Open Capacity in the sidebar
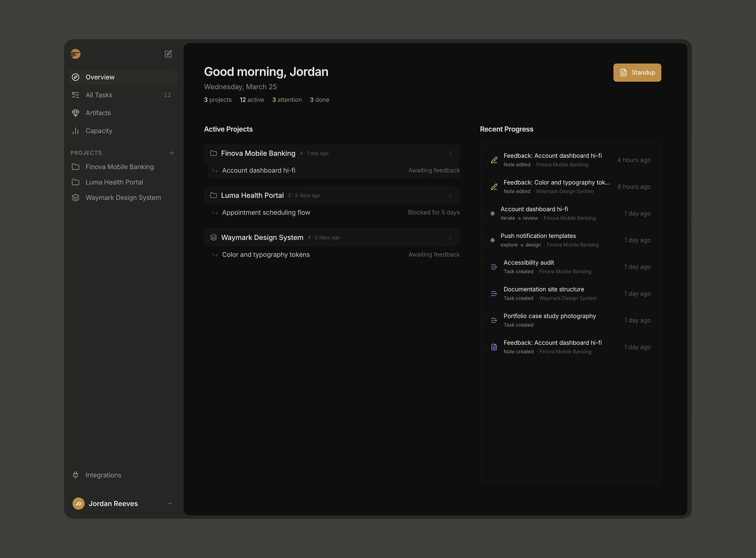The image size is (756, 558). pyautogui.click(x=123, y=131)
